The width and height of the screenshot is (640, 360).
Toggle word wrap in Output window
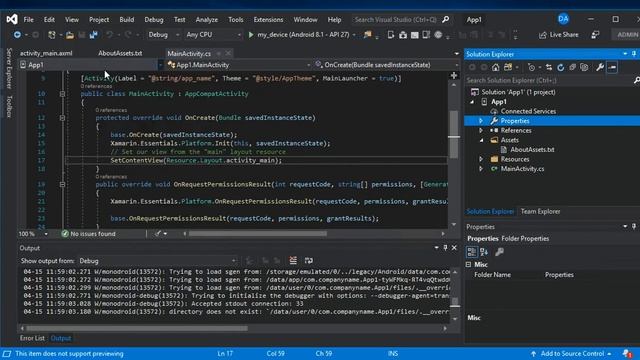[309, 260]
